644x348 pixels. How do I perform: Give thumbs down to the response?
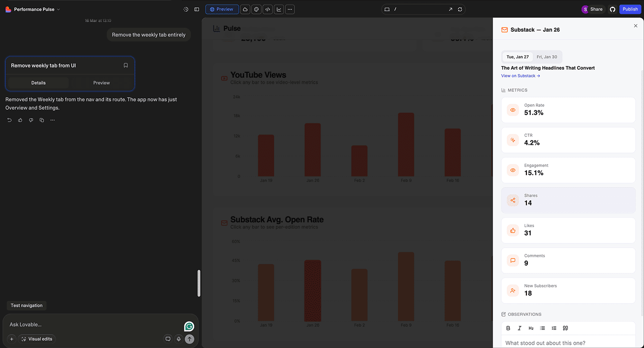(x=31, y=120)
